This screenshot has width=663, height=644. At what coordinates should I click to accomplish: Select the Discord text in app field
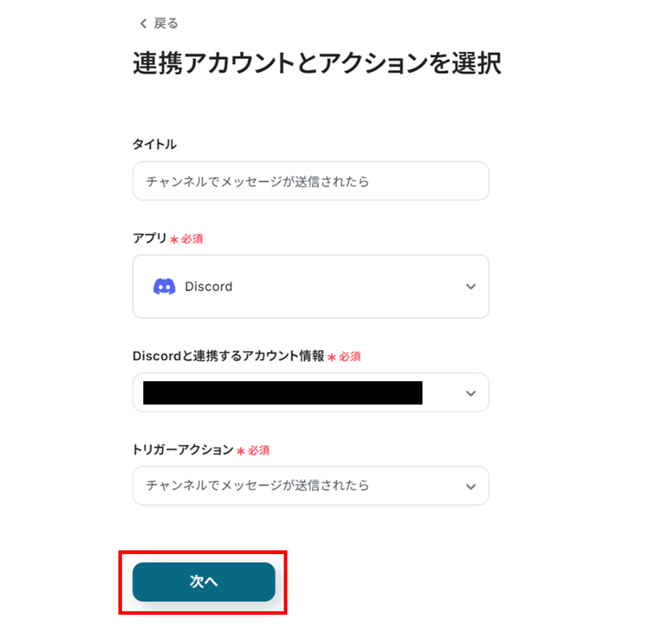[208, 286]
